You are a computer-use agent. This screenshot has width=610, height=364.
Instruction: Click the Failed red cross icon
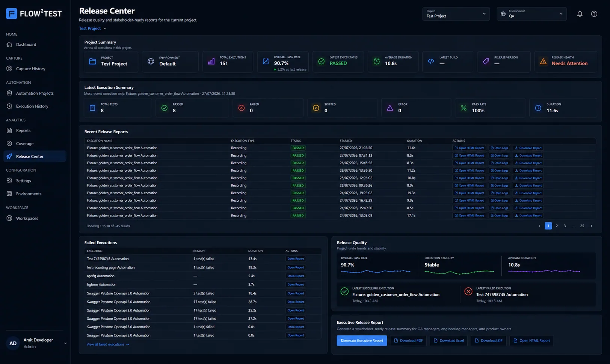242,108
